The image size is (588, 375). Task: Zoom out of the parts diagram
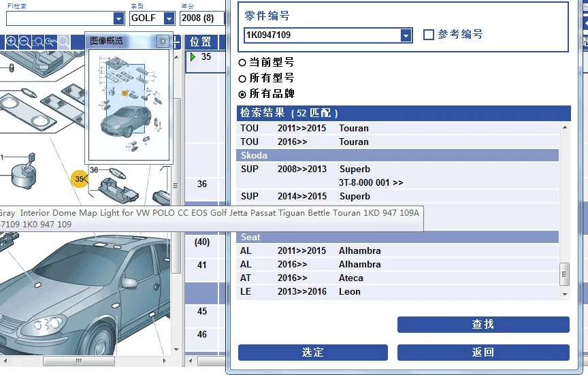pyautogui.click(x=24, y=42)
